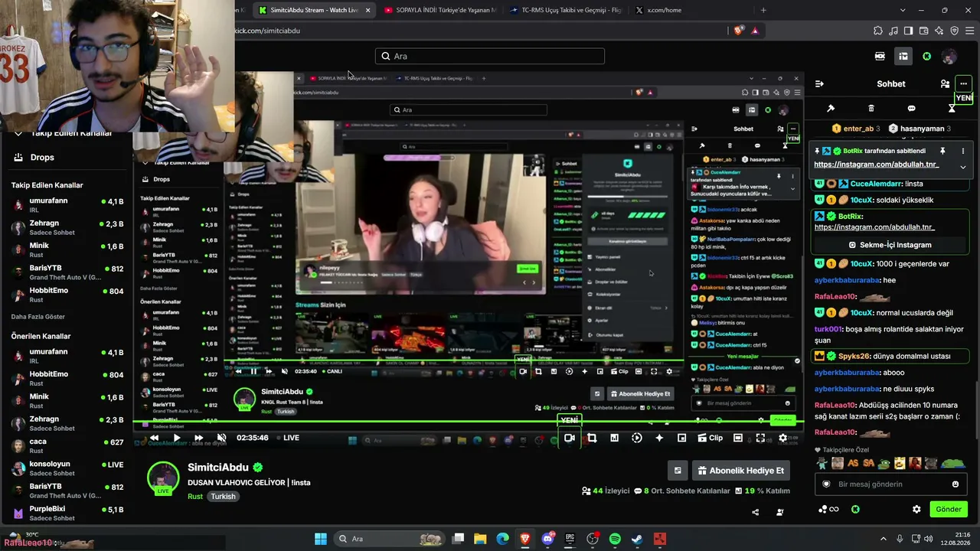980x551 pixels.
Task: Expand the pinned message chevron
Action: pos(963,167)
